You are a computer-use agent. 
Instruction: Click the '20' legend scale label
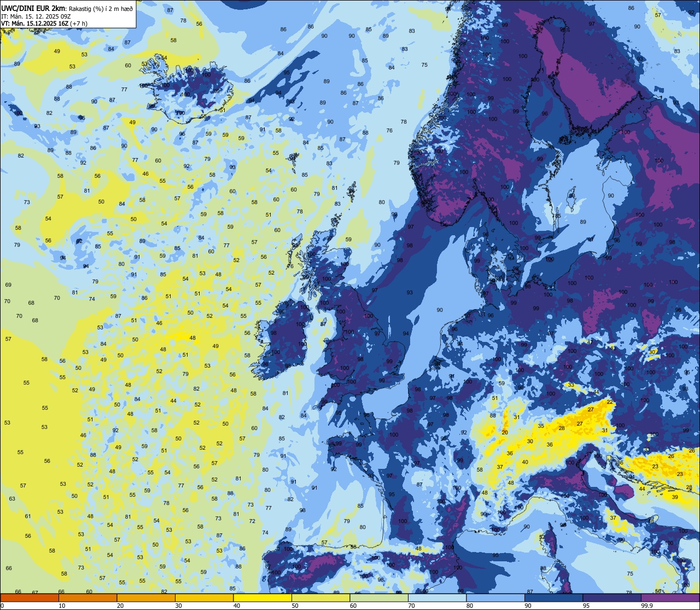click(120, 605)
